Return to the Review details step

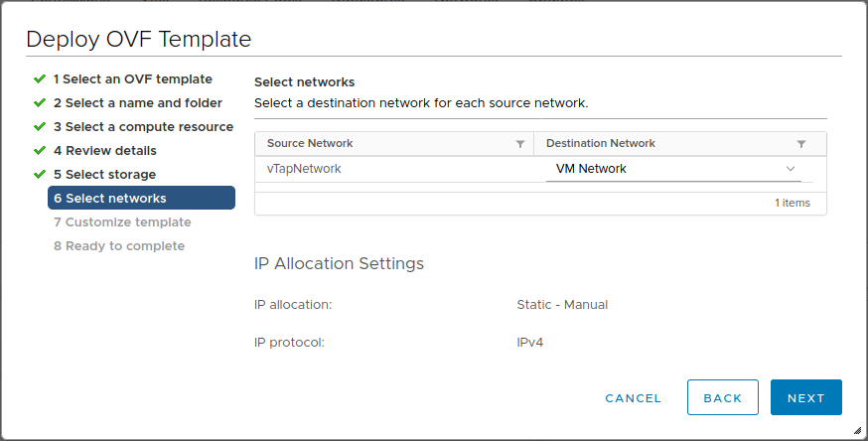point(104,150)
